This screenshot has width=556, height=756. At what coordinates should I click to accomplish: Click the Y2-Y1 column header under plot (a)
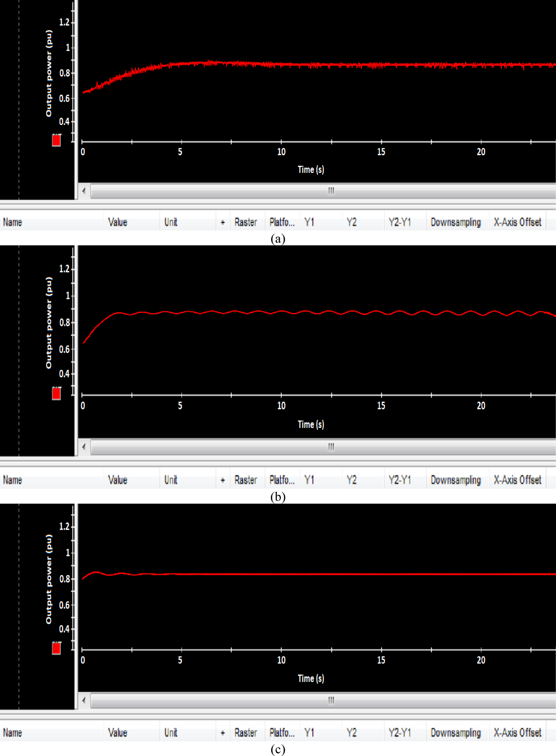pyautogui.click(x=400, y=222)
